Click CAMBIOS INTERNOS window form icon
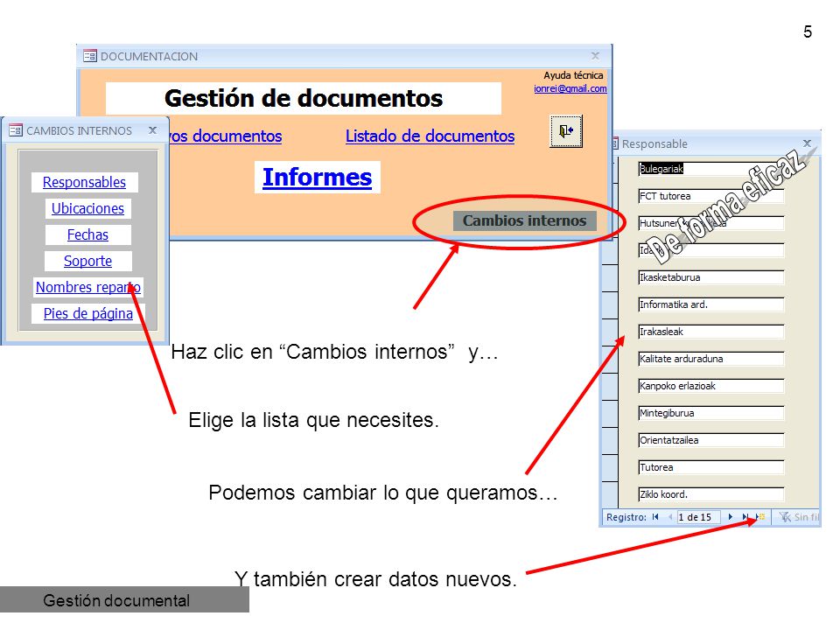This screenshot has width=840, height=630. pos(16,130)
